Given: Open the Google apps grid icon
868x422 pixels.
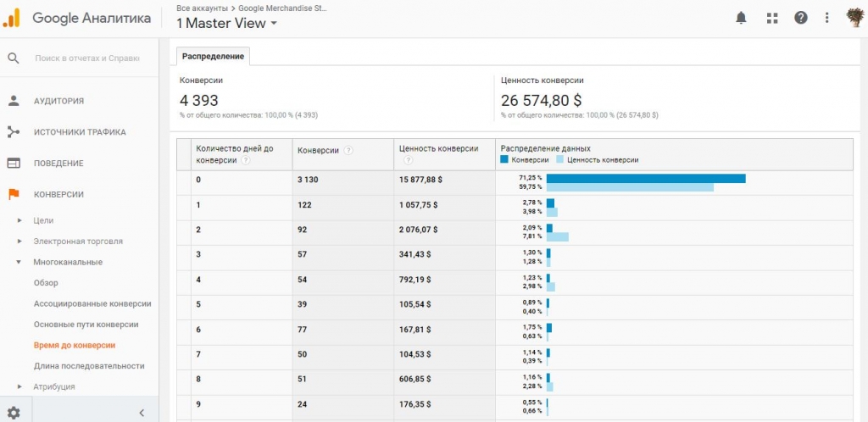Looking at the screenshot, I should coord(771,18).
